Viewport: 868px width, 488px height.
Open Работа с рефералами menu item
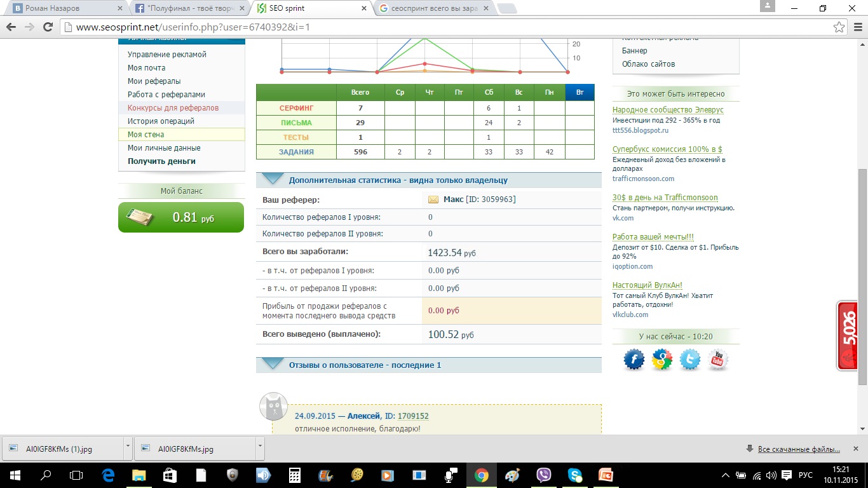[x=166, y=95]
